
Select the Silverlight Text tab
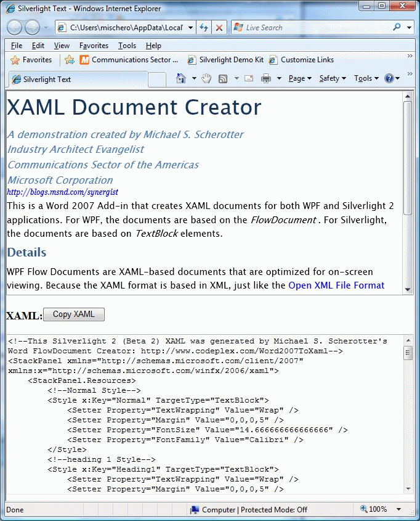point(78,80)
